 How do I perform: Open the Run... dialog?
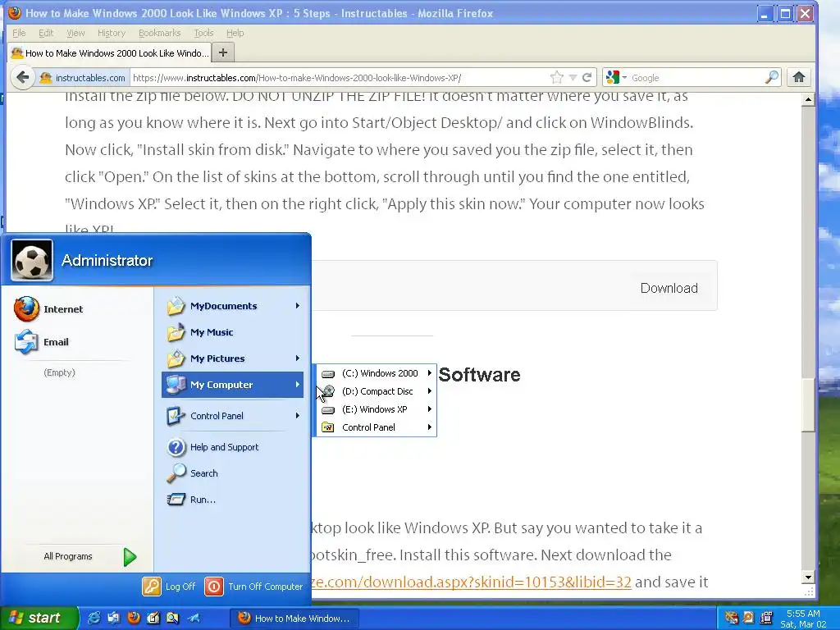click(x=192, y=500)
